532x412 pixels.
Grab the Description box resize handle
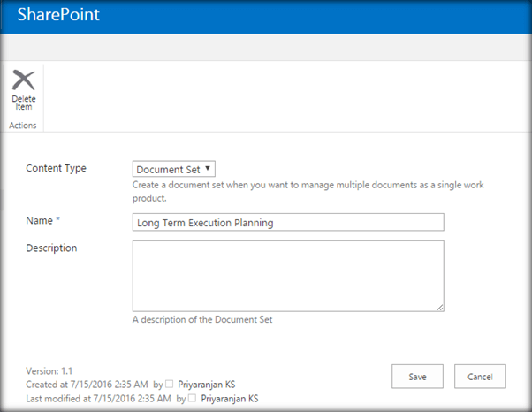440,308
